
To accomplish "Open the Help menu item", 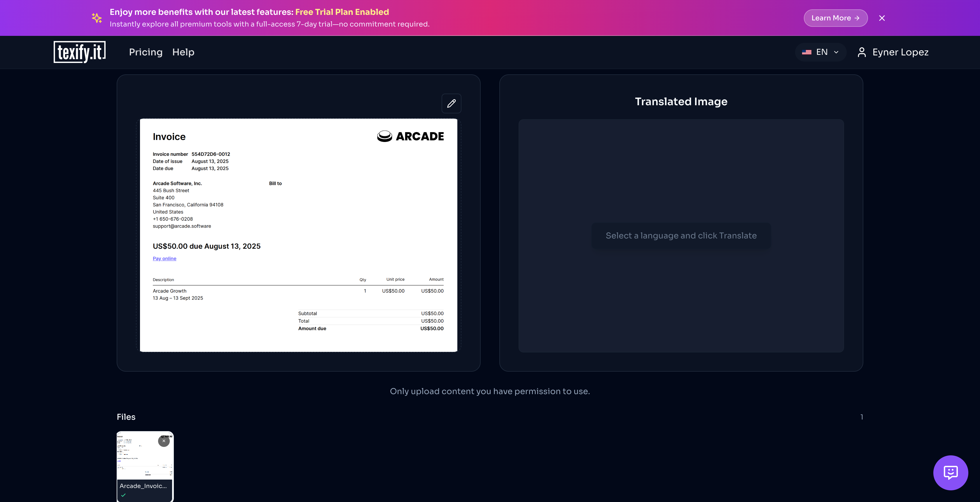I will point(183,52).
